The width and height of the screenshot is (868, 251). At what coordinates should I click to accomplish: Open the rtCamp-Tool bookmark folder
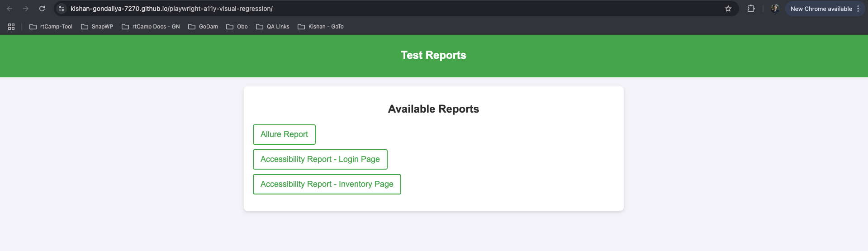pyautogui.click(x=51, y=27)
